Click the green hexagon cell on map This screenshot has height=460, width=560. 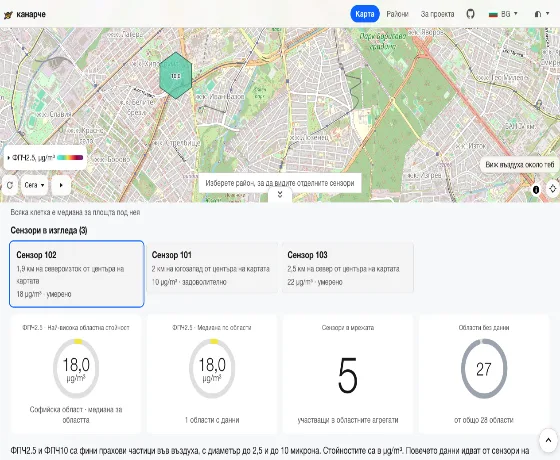coord(175,75)
